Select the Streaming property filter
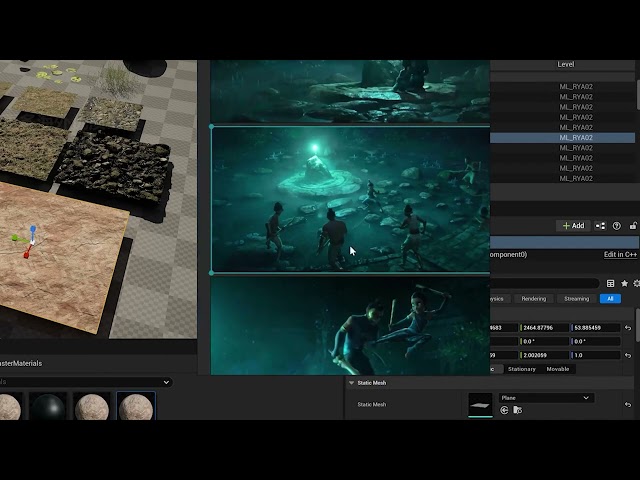This screenshot has height=480, width=640. click(576, 299)
